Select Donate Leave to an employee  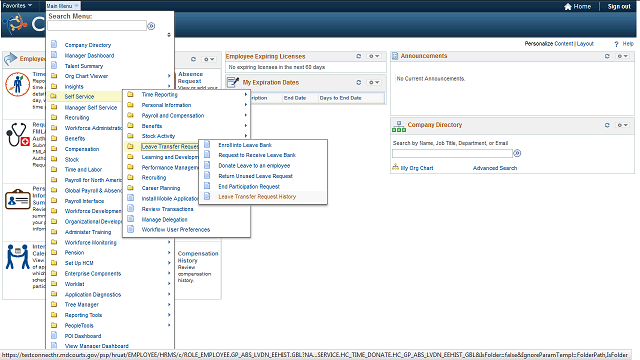pyautogui.click(x=254, y=166)
